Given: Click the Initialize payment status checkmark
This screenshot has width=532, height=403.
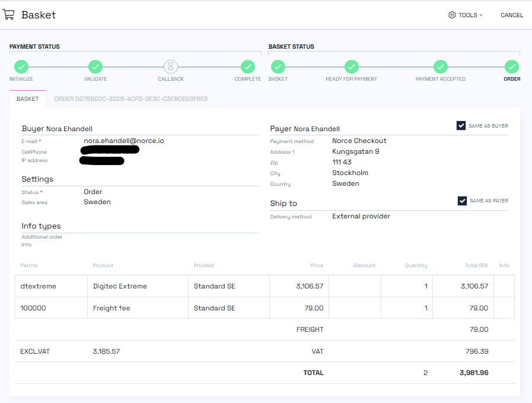Looking at the screenshot, I should (x=21, y=67).
